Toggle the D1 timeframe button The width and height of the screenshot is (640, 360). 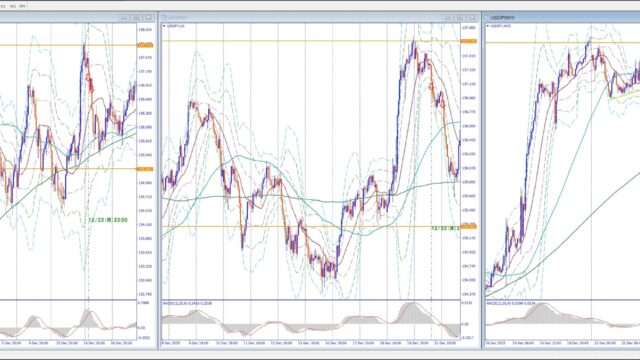coord(2,6)
